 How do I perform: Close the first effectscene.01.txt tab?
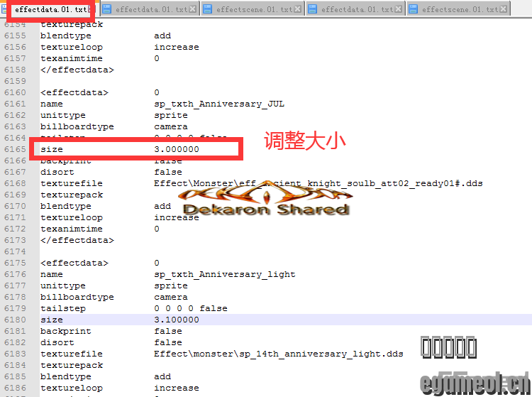click(x=298, y=10)
